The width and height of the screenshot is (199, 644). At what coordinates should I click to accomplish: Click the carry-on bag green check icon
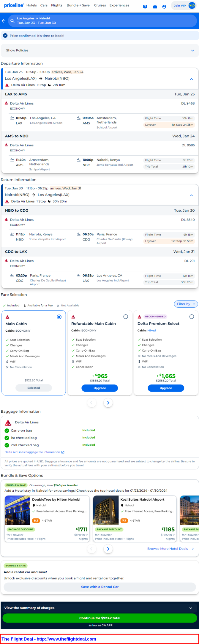click(7, 431)
